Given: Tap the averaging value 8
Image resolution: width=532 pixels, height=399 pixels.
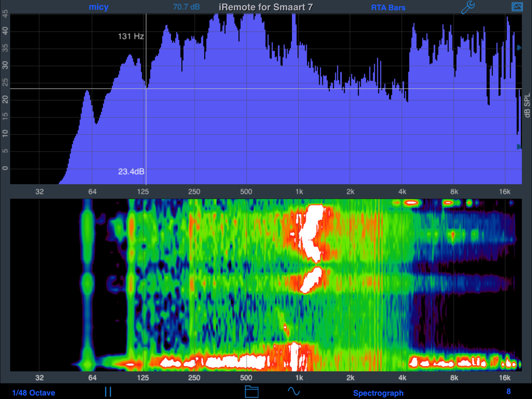Looking at the screenshot, I should coord(508,391).
